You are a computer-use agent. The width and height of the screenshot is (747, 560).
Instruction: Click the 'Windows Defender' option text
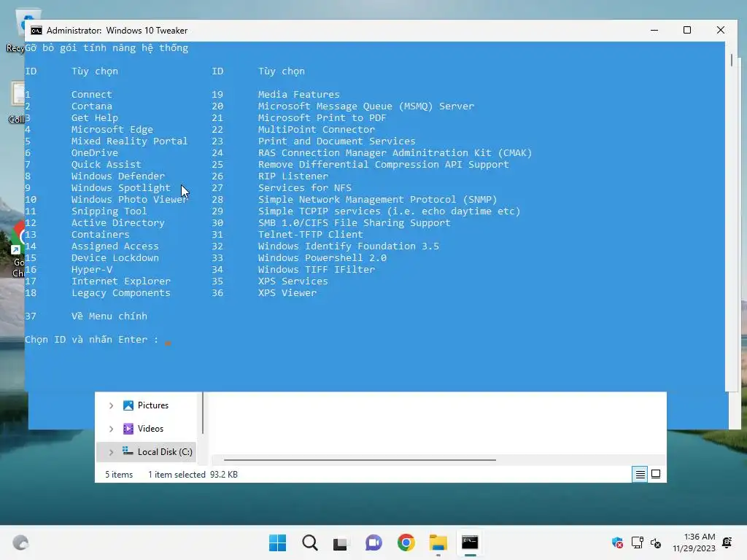(117, 176)
